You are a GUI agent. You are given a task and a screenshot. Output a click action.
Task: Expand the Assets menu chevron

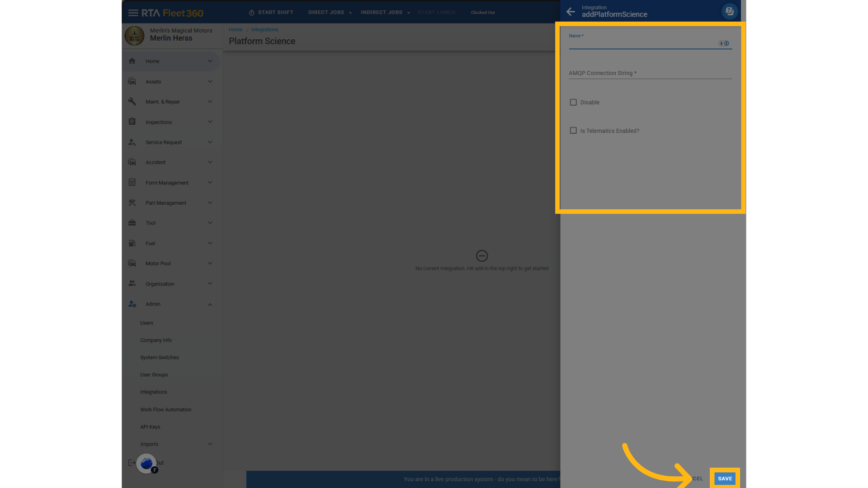210,82
